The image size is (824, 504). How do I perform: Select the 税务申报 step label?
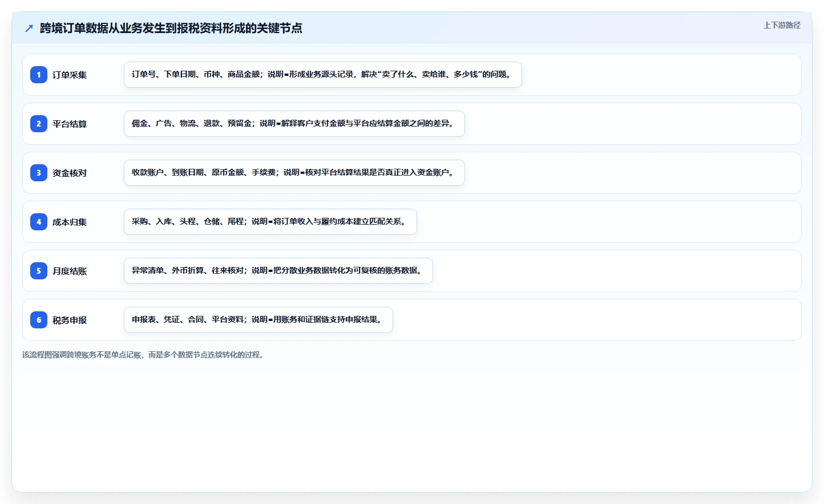(70, 320)
